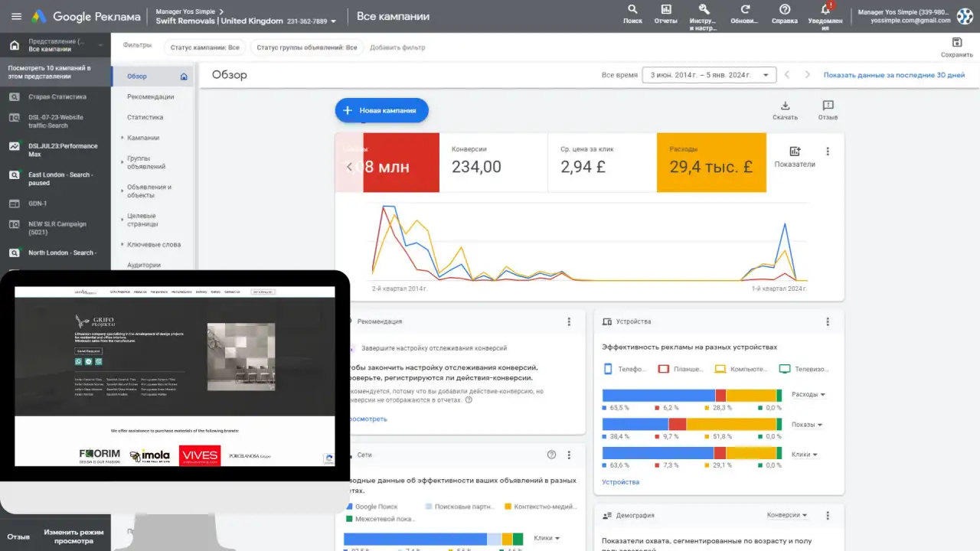Expand the Расходы metric dropdown in Устройства

(808, 395)
